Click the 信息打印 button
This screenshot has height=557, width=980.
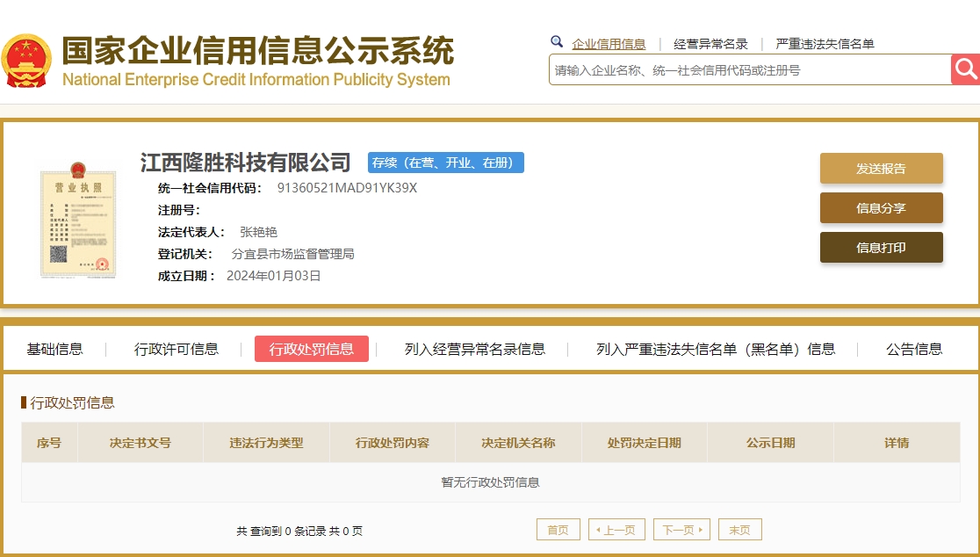click(882, 248)
